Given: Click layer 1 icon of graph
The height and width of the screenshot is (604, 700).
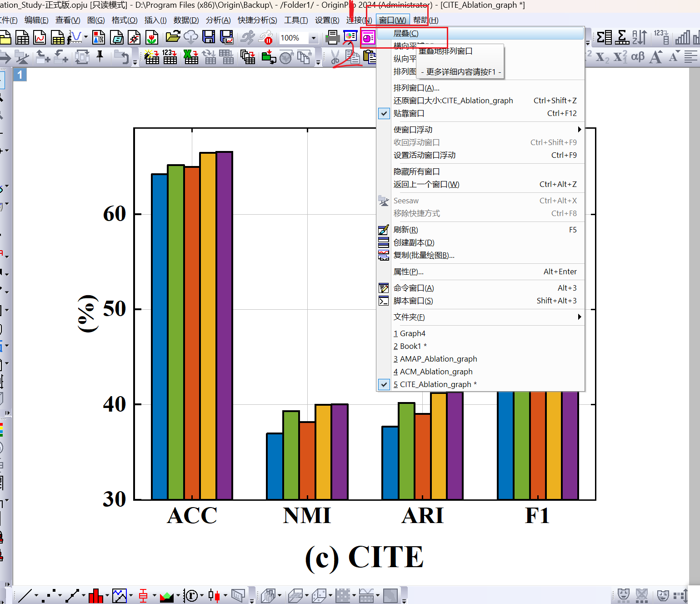Looking at the screenshot, I should 20,75.
